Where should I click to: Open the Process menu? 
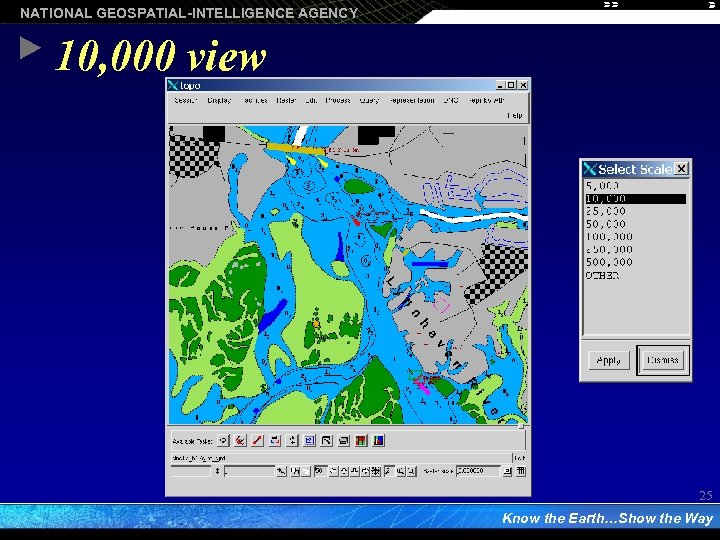[x=338, y=100]
